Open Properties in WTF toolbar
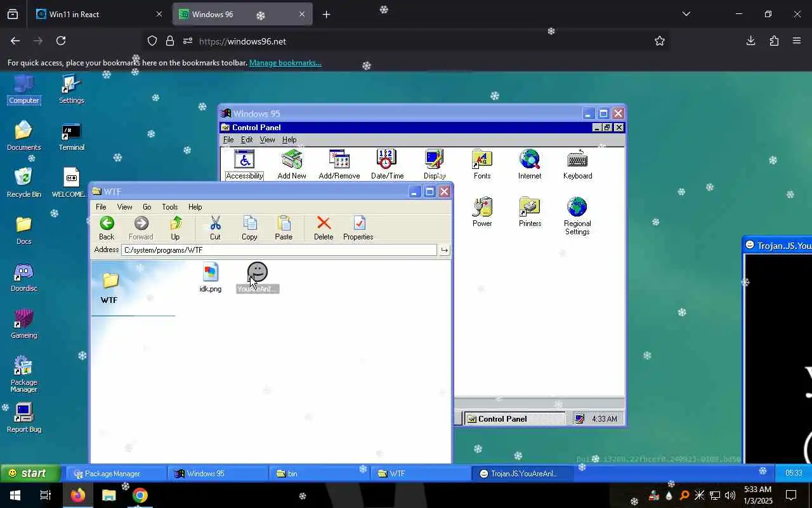This screenshot has width=812, height=508. 358,228
